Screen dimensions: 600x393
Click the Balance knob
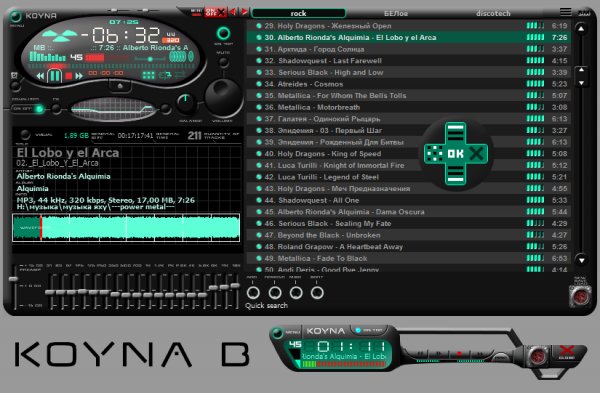pos(186,104)
